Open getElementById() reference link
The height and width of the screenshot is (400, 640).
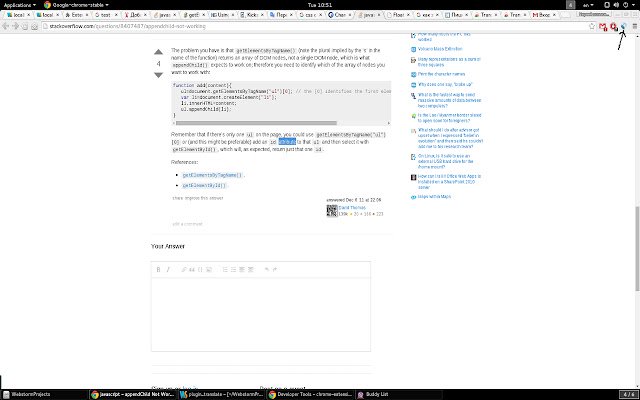(x=204, y=185)
